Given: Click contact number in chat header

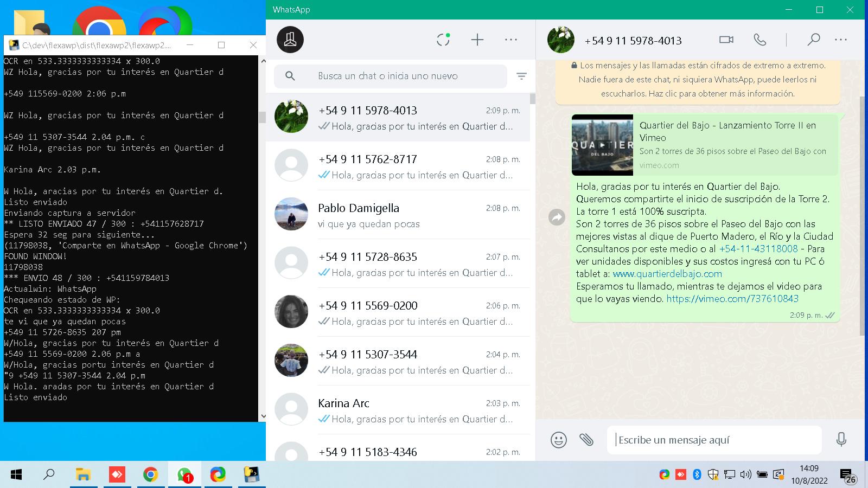Looking at the screenshot, I should tap(633, 41).
